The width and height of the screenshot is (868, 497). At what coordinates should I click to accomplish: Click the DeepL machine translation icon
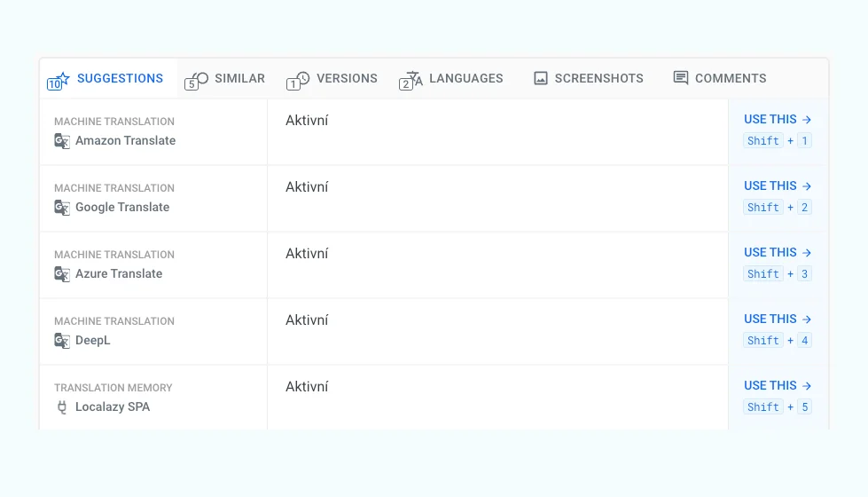point(62,340)
